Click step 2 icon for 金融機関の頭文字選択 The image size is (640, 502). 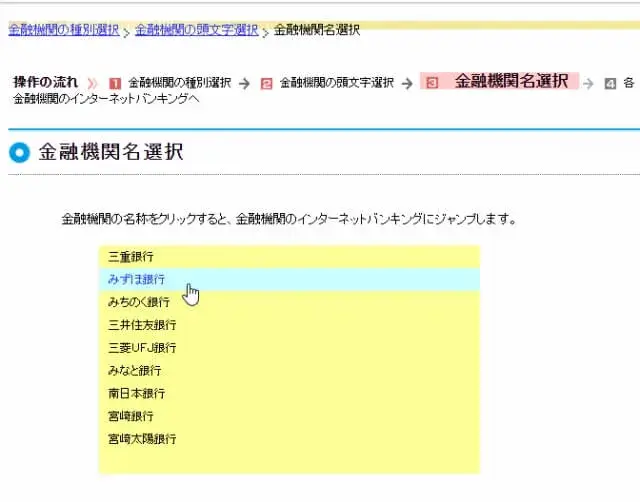[266, 83]
